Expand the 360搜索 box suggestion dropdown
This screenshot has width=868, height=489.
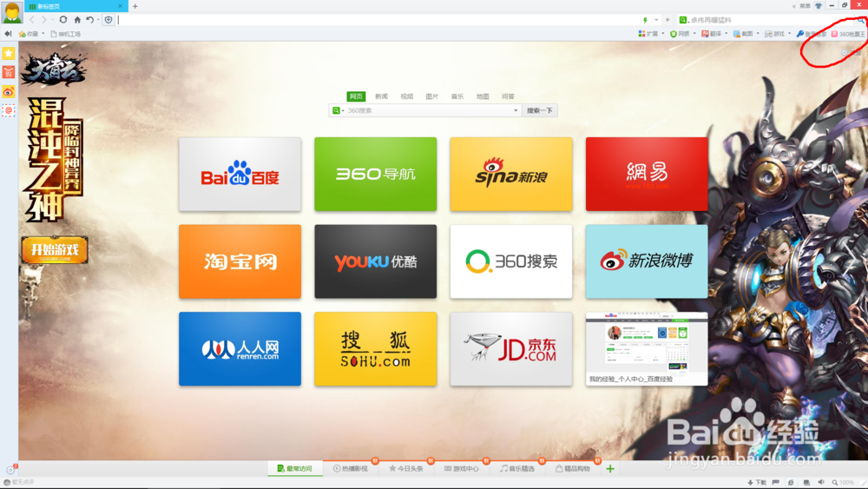point(516,111)
